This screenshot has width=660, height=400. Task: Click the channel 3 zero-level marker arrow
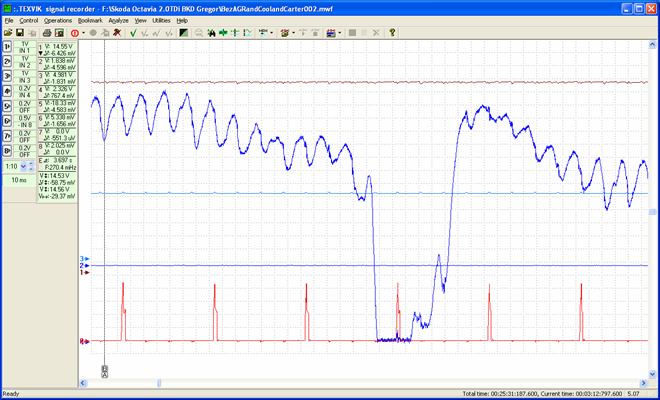tap(85, 259)
